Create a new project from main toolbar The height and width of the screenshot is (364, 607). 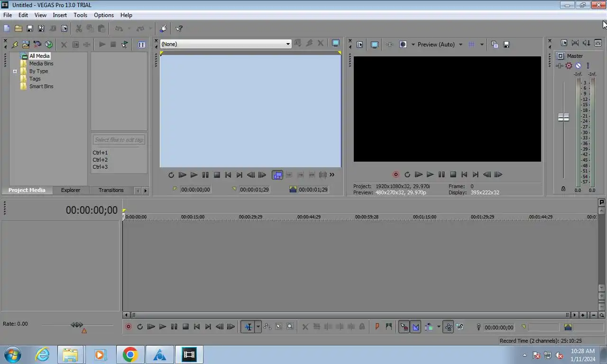[x=7, y=28]
